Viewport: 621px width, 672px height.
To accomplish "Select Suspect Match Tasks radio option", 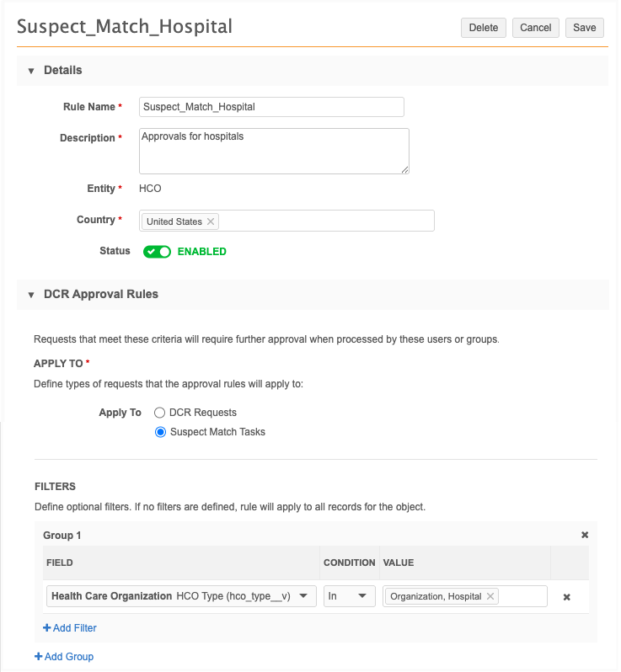I will point(160,432).
